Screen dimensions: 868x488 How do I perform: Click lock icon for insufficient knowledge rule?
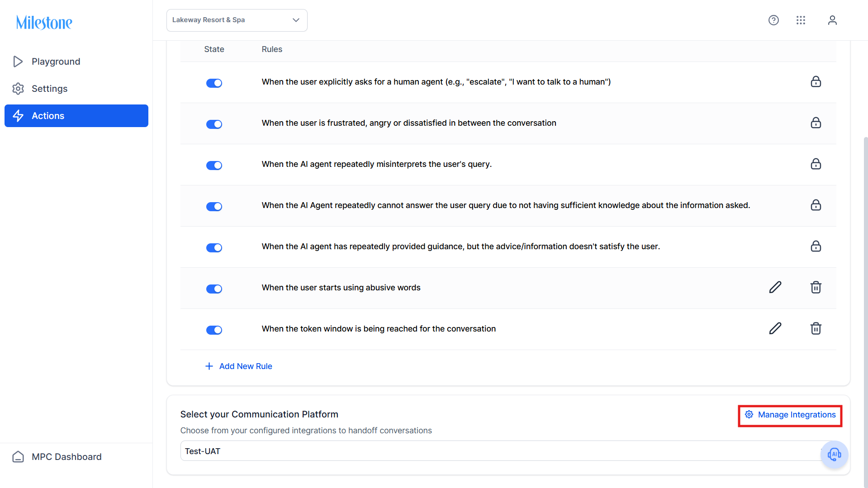[x=816, y=205]
